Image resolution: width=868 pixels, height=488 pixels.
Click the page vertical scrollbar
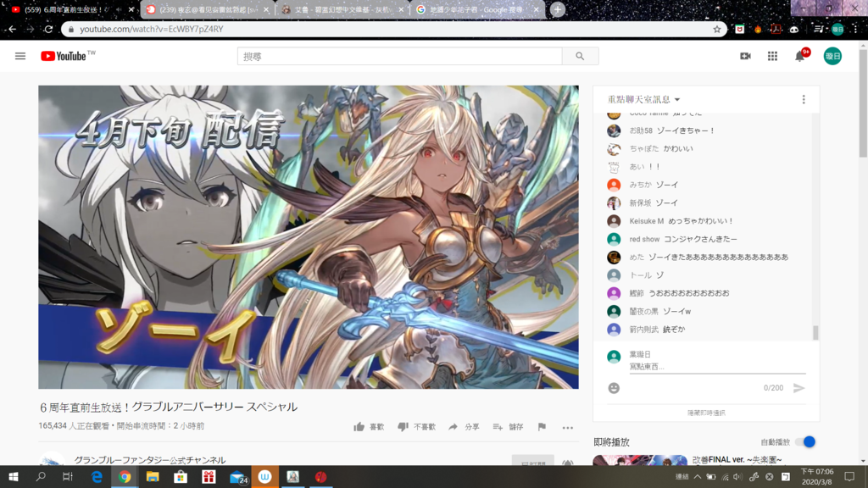tap(862, 103)
